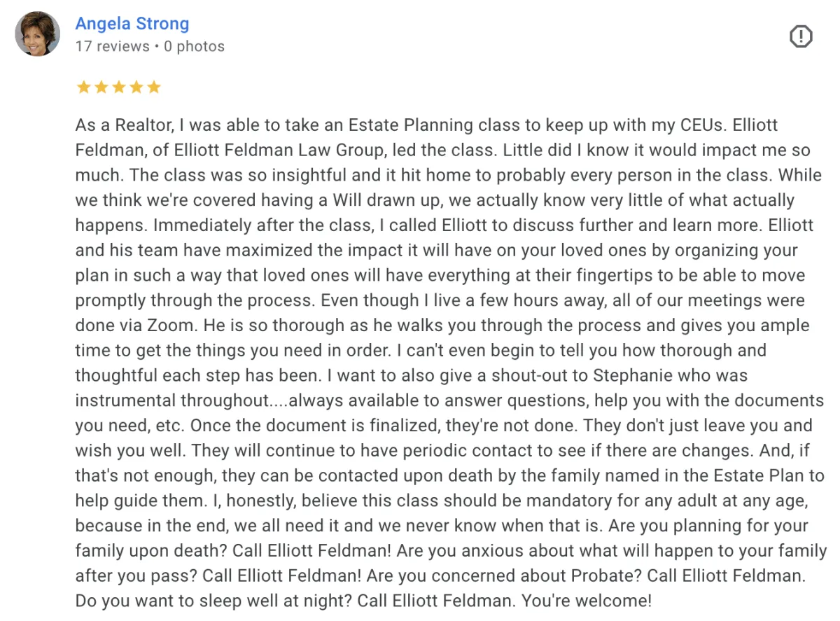Click the second gold star
Viewport: 840px width, 621px height.
click(101, 88)
